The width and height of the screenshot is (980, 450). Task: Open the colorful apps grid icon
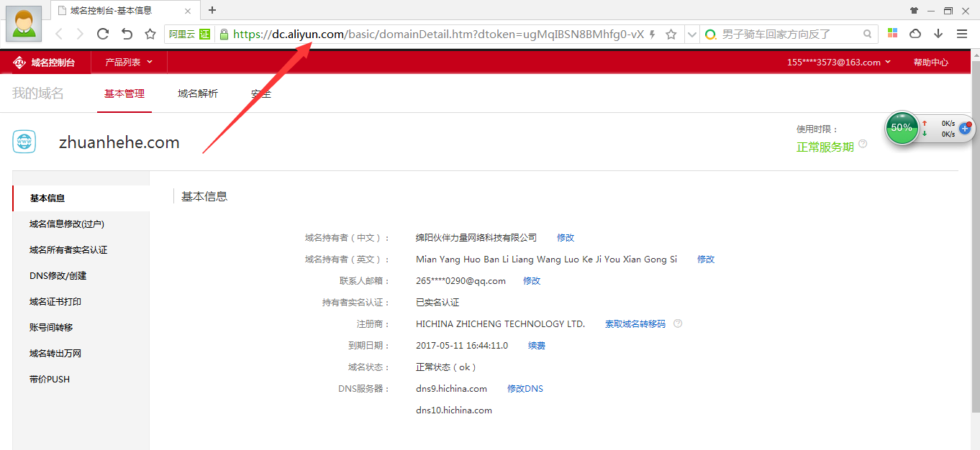tap(892, 34)
